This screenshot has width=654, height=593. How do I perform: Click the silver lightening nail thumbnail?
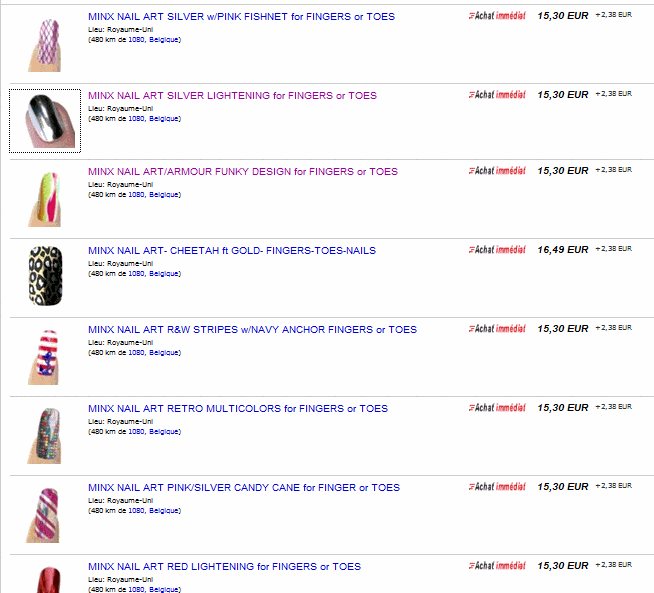(45, 121)
